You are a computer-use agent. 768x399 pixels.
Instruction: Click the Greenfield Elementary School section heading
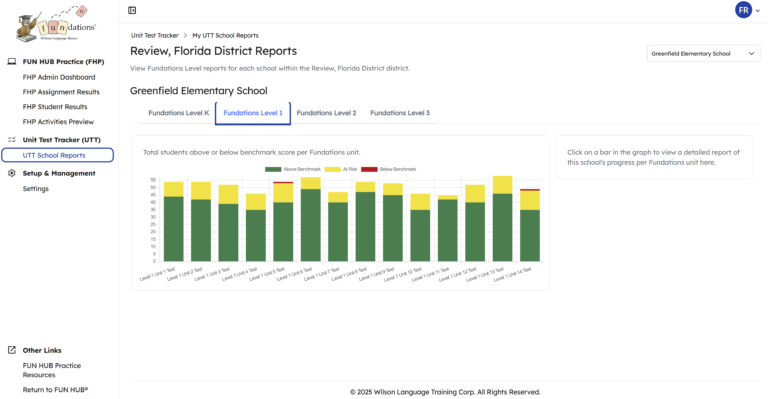pos(198,91)
